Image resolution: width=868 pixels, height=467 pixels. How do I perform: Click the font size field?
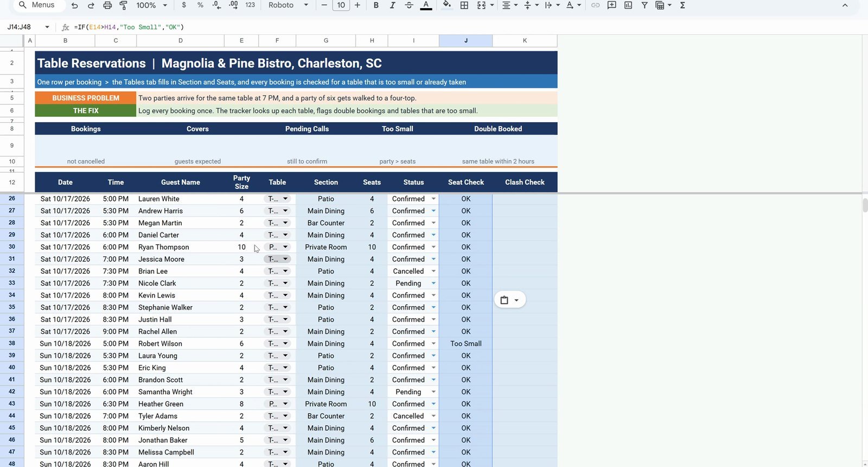pos(341,5)
